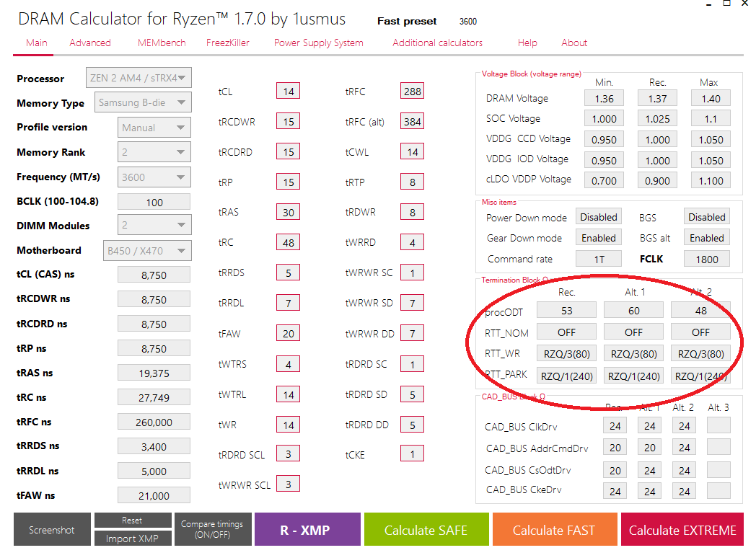
Task: Expand the Memory Type dropdown
Action: 144,102
